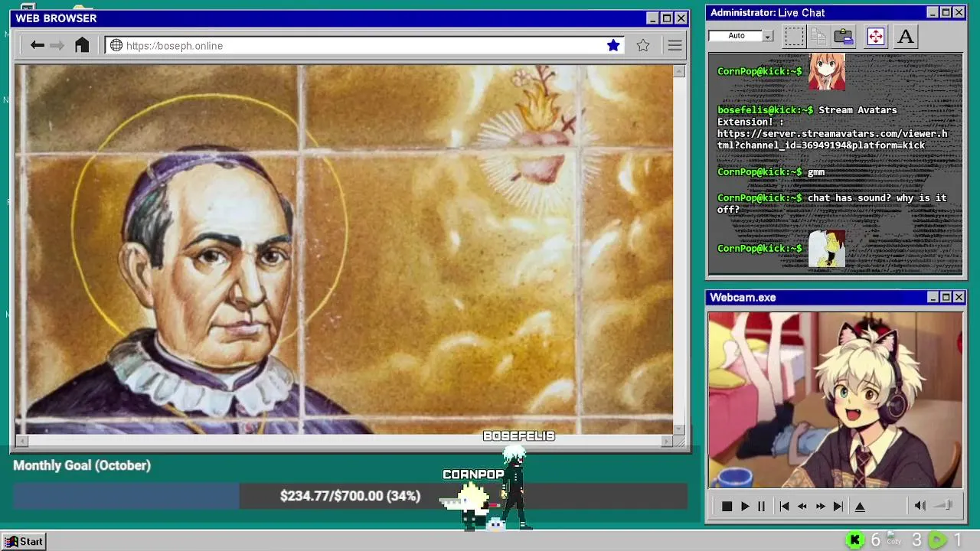Toggle the red arrows fullscreen icon

[x=875, y=36]
